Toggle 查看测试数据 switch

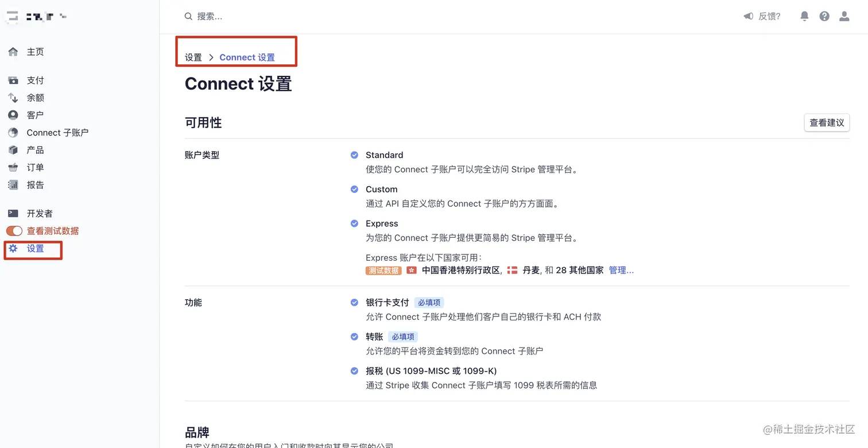click(x=14, y=231)
